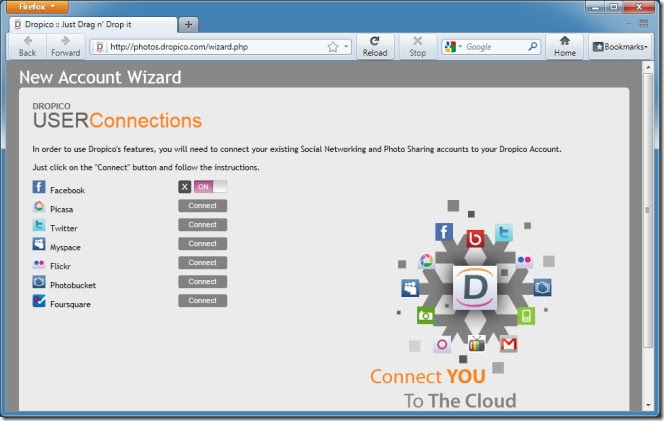
Task: Click the Picasa tile in the cloud graphic
Action: [426, 261]
